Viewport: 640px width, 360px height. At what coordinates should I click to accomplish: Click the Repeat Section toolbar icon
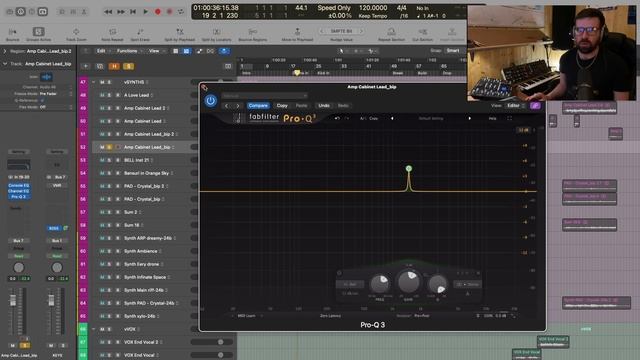(391, 33)
